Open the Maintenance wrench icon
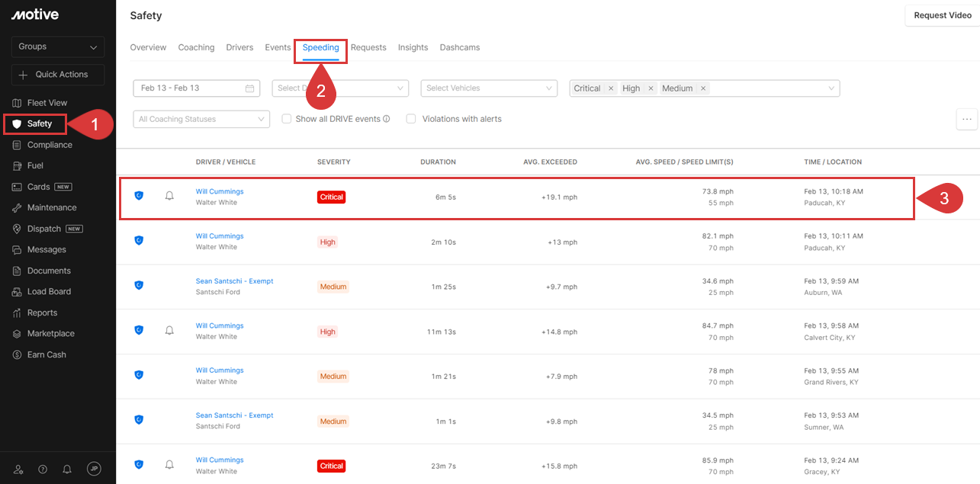This screenshot has width=980, height=484. [x=17, y=207]
